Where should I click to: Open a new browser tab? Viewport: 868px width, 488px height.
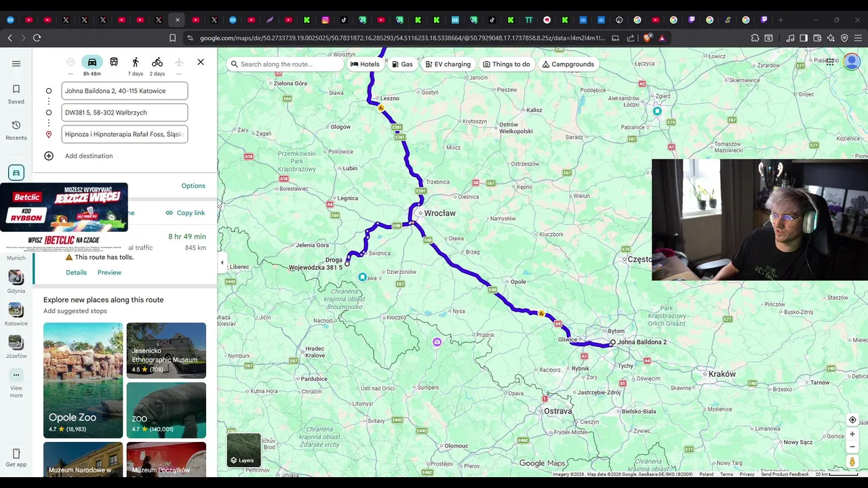tap(781, 20)
